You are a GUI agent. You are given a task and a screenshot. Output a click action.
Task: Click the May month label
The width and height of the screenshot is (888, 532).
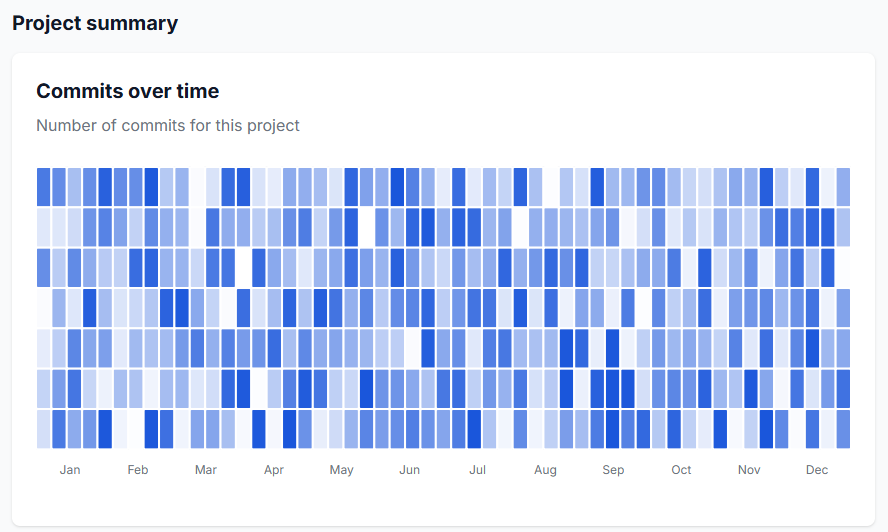pyautogui.click(x=342, y=470)
